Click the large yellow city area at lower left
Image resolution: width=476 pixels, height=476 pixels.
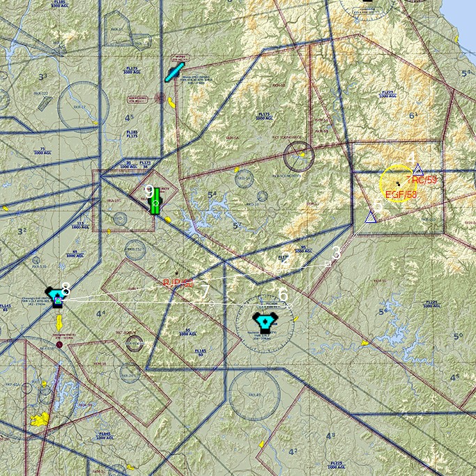tap(40, 420)
